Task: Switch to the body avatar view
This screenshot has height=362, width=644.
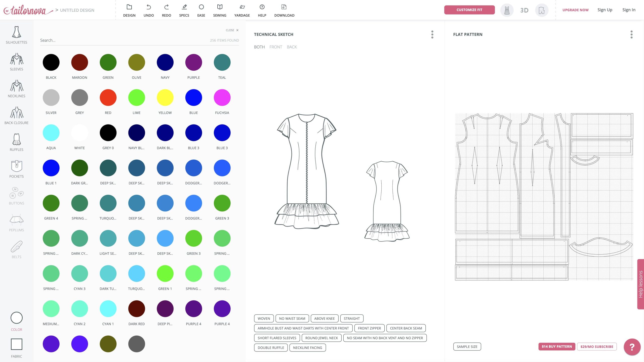Action: click(542, 10)
